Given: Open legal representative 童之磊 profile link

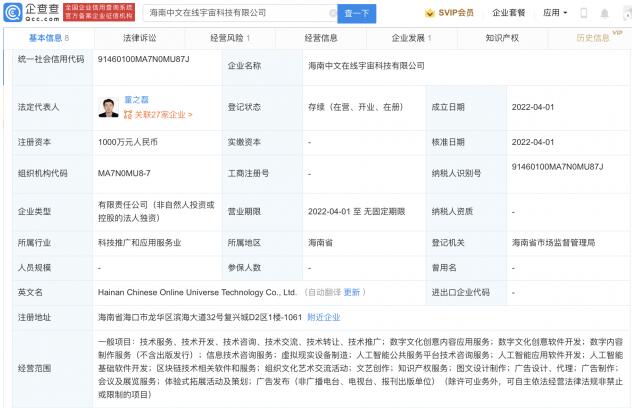Looking at the screenshot, I should (x=136, y=100).
